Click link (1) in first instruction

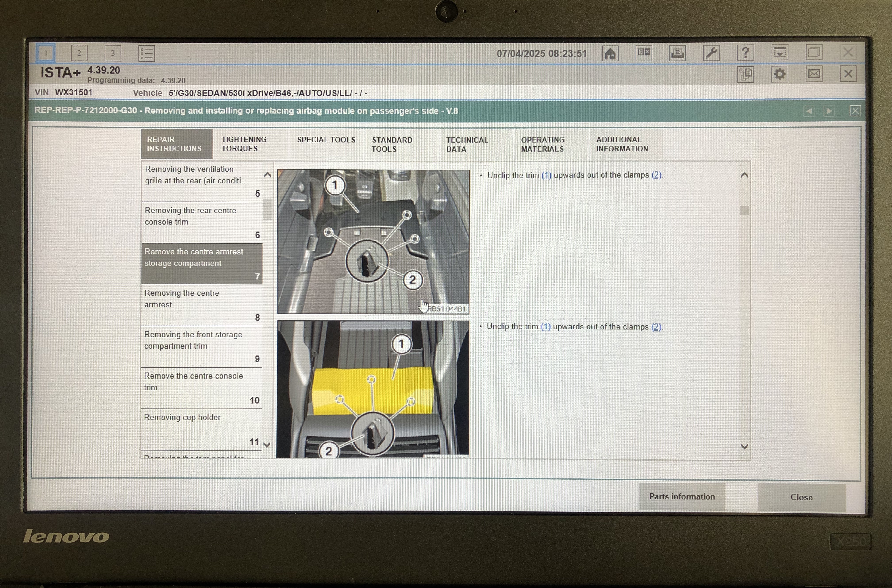click(546, 175)
